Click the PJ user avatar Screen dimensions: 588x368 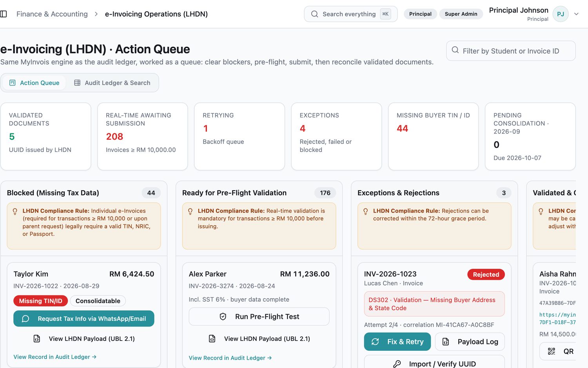click(x=560, y=14)
